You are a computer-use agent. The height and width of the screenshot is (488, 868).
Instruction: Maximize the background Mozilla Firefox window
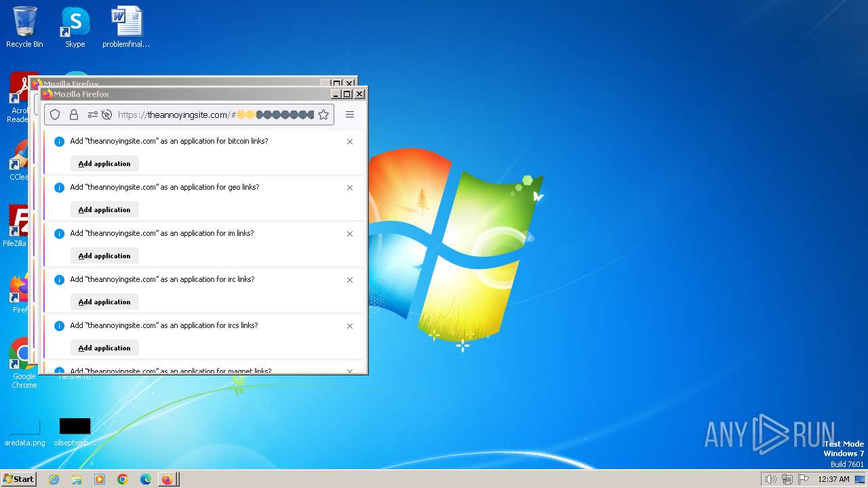[x=337, y=84]
